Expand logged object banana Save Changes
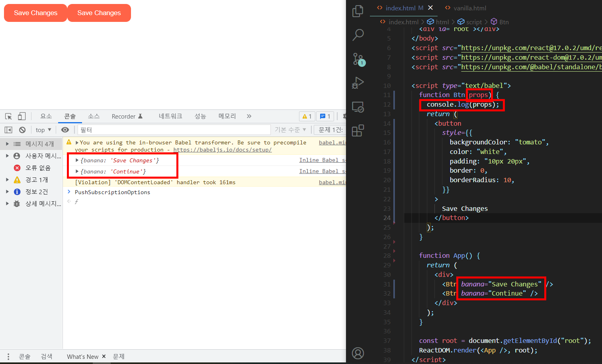 pos(77,160)
